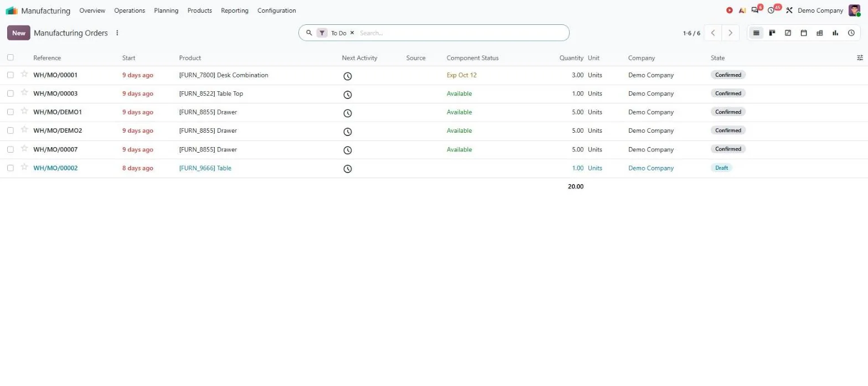Image resolution: width=868 pixels, height=386 pixels.
Task: Star WH/MO/00003 as favorite
Action: (24, 92)
